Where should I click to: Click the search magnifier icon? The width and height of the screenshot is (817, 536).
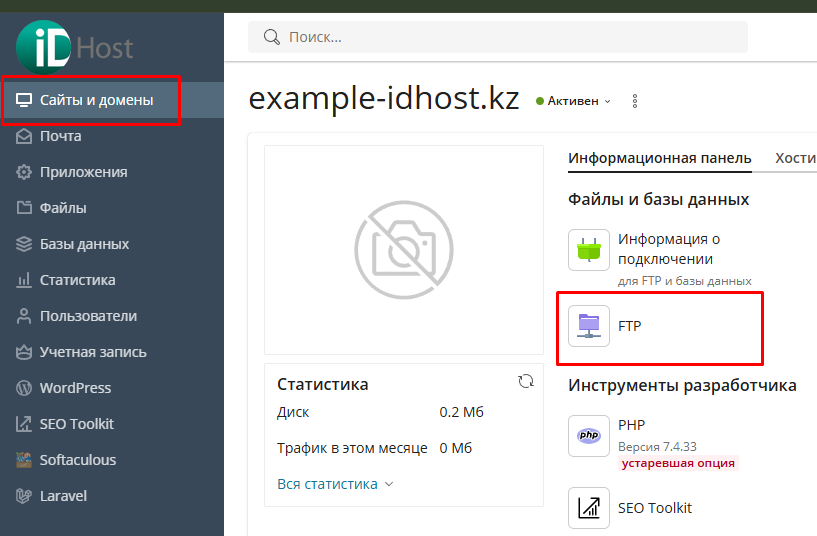[x=271, y=37]
